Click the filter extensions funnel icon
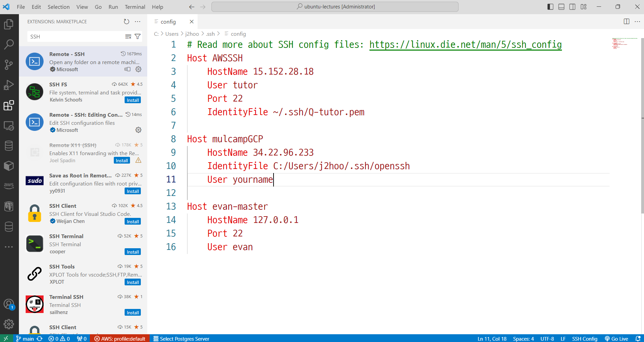Screen dimensions: 644x342 click(x=137, y=36)
